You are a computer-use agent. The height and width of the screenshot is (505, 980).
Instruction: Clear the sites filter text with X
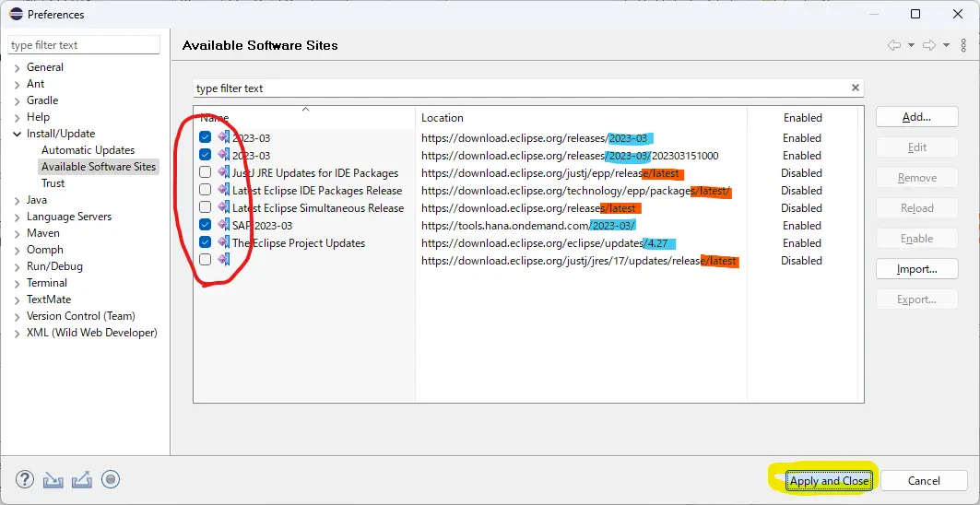click(855, 88)
